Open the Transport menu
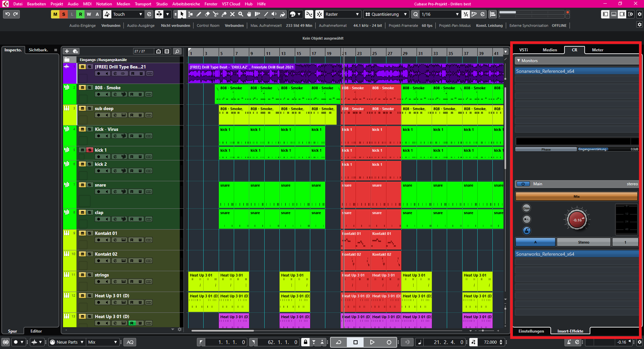The image size is (644, 349). 143,4
